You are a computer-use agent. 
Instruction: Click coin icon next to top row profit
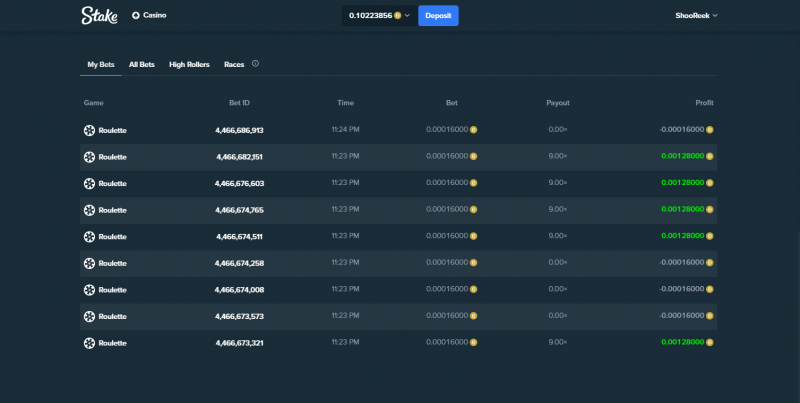point(710,130)
